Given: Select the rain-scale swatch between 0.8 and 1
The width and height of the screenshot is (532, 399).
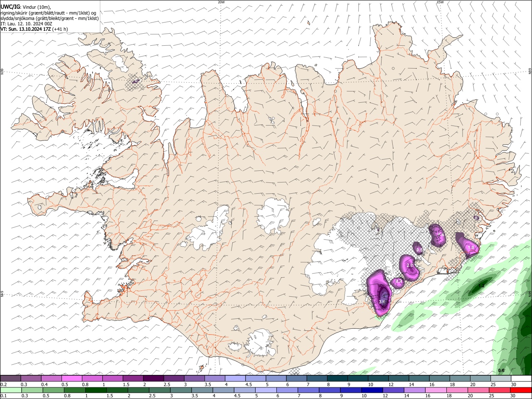Looking at the screenshot, I should click(x=74, y=390).
